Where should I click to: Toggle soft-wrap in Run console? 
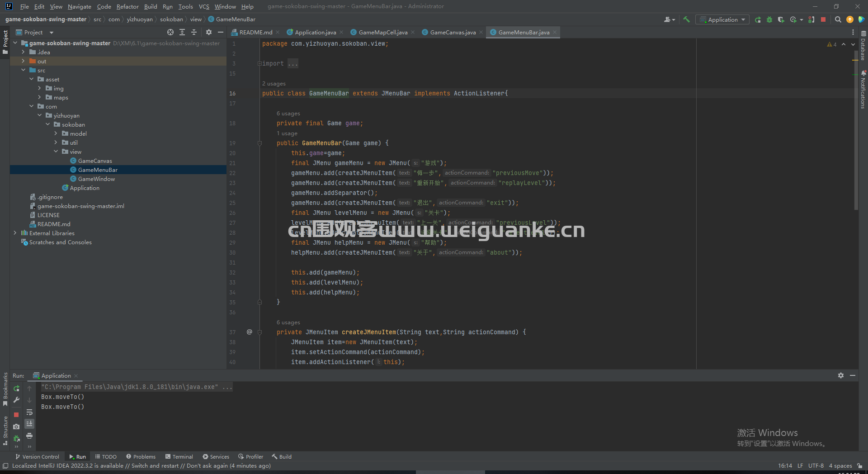pyautogui.click(x=29, y=412)
